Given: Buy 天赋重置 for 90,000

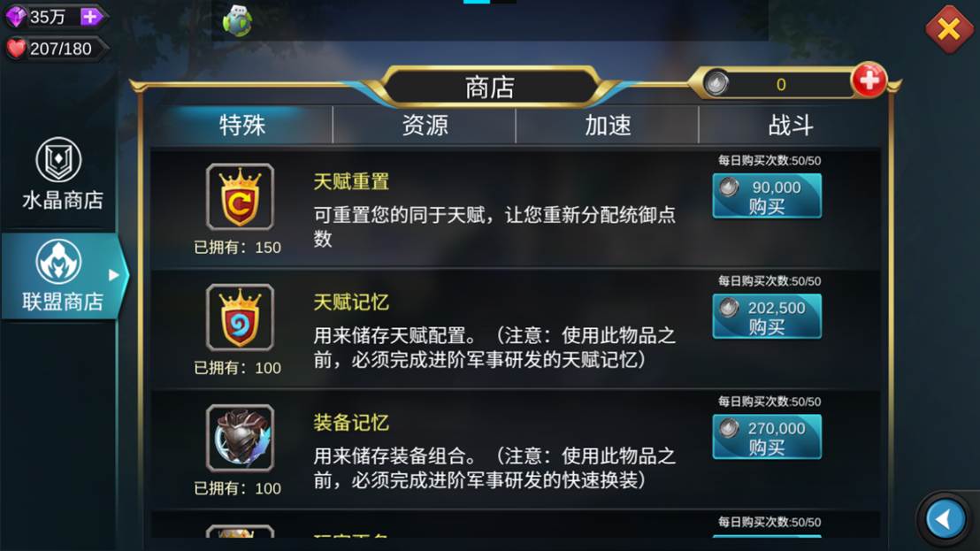Looking at the screenshot, I should (767, 196).
